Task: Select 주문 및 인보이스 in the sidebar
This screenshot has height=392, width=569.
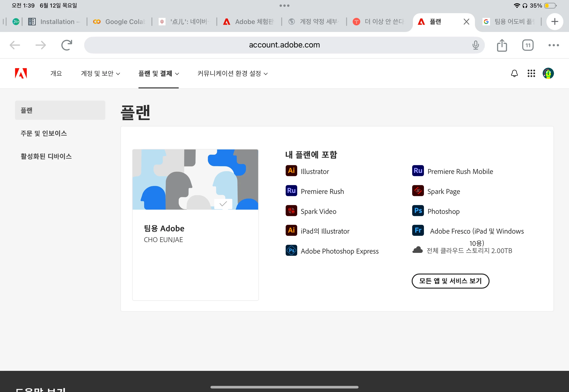Action: tap(44, 133)
